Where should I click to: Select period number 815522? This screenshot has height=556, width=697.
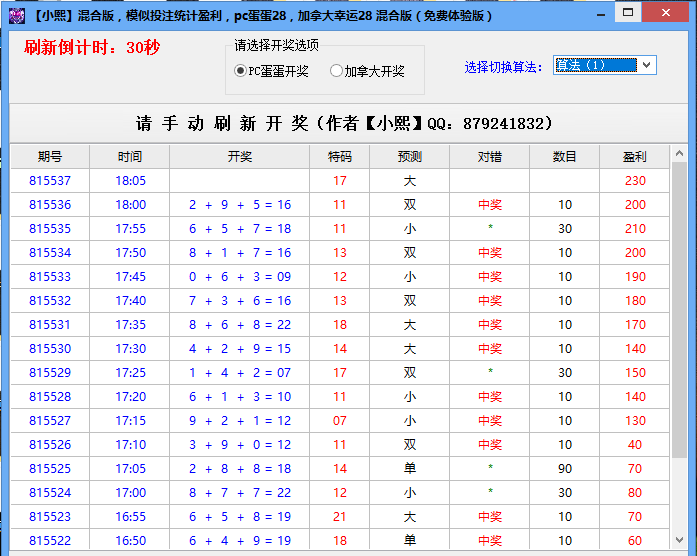point(50,541)
